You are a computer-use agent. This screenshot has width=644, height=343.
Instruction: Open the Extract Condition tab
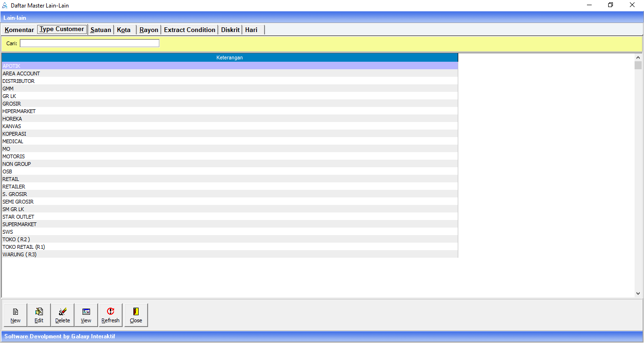(x=190, y=30)
